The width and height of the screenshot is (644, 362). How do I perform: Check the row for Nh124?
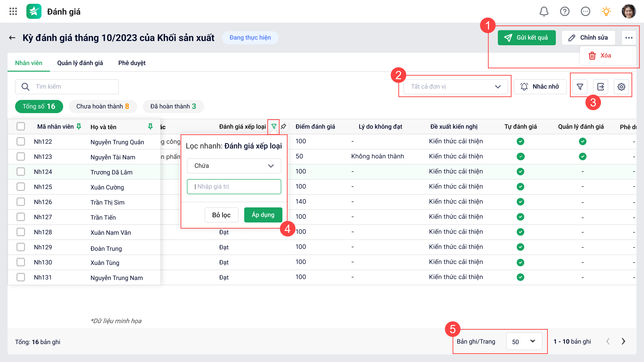(x=21, y=172)
